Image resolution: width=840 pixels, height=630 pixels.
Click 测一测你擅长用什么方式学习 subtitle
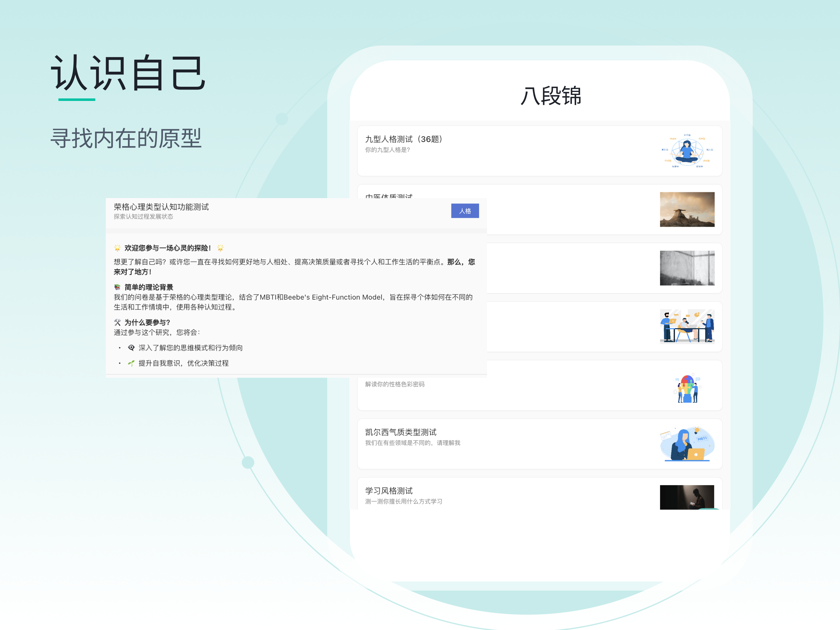coord(404,501)
